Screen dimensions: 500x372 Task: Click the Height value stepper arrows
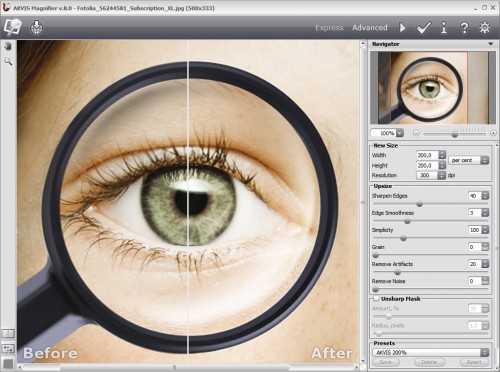click(x=442, y=165)
